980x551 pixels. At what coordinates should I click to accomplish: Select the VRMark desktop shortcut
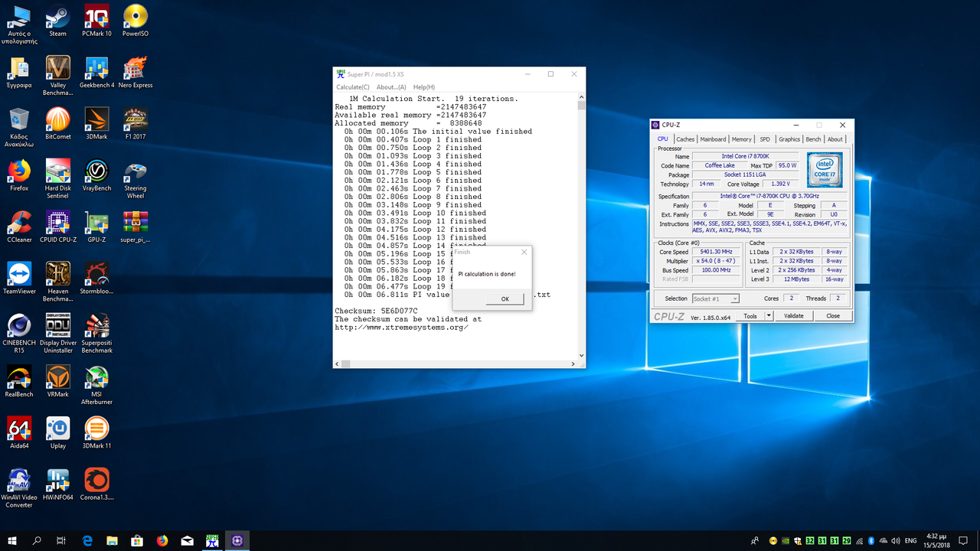tap(57, 381)
